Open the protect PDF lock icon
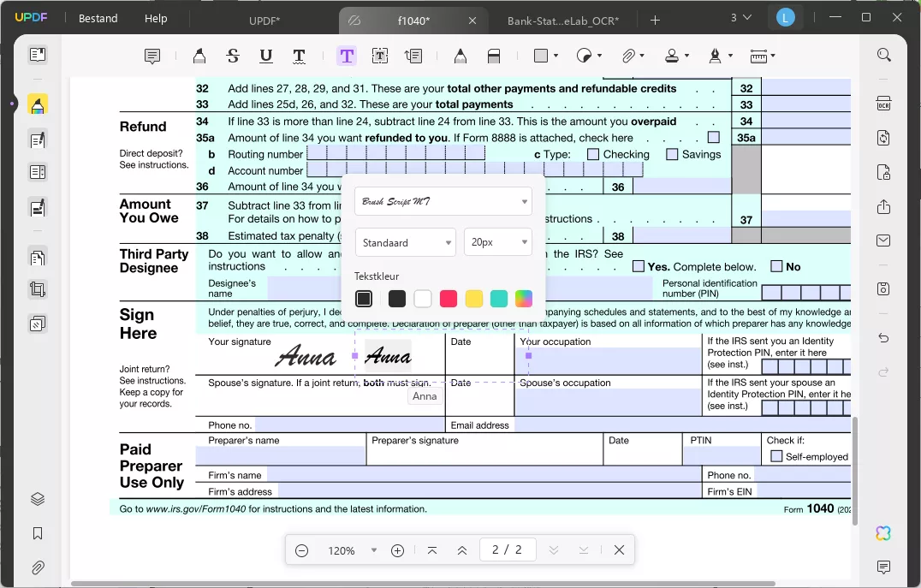The image size is (921, 588). coord(884,172)
